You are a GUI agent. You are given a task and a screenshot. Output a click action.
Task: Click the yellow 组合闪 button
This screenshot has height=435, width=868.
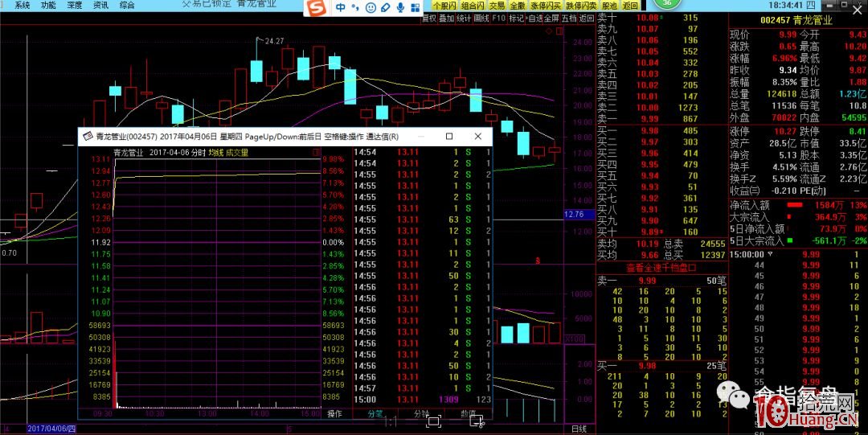point(472,5)
